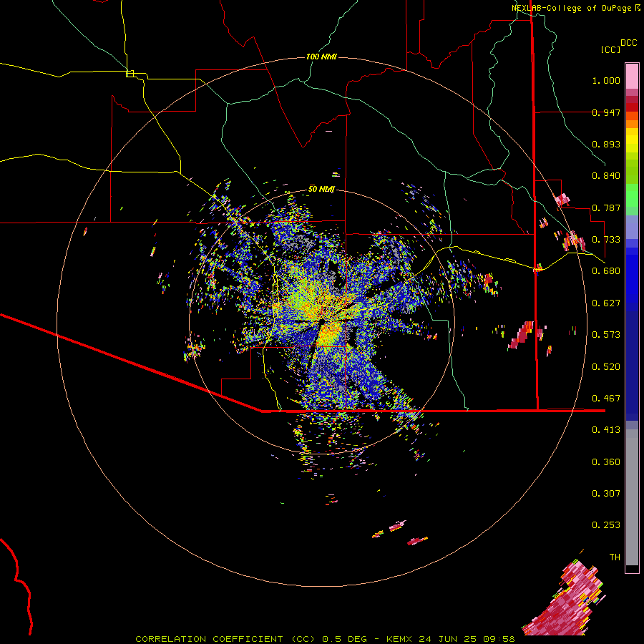Click the 0.467 color scale value
Screen dimensions: 644x644
[606, 399]
